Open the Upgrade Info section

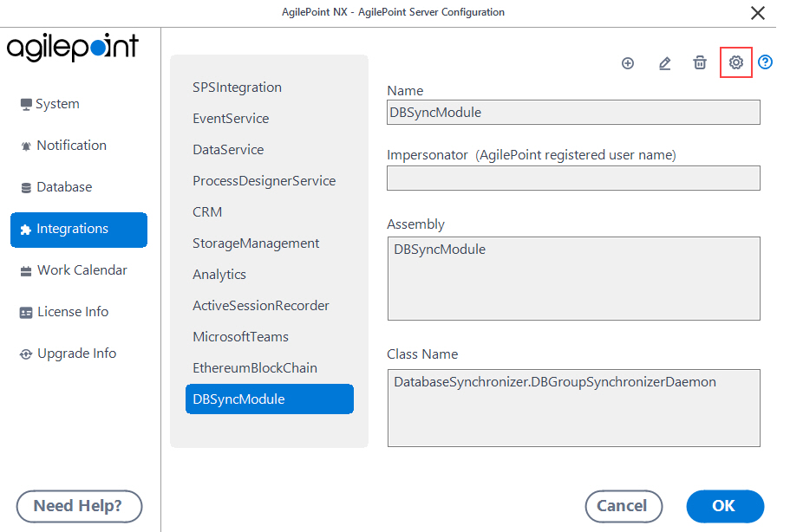68,354
